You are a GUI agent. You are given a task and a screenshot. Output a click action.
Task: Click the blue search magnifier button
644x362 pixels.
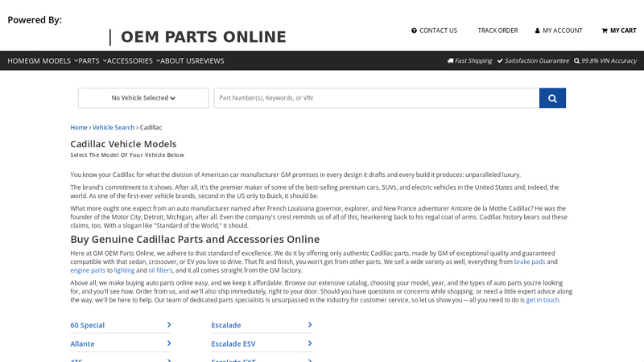552,98
